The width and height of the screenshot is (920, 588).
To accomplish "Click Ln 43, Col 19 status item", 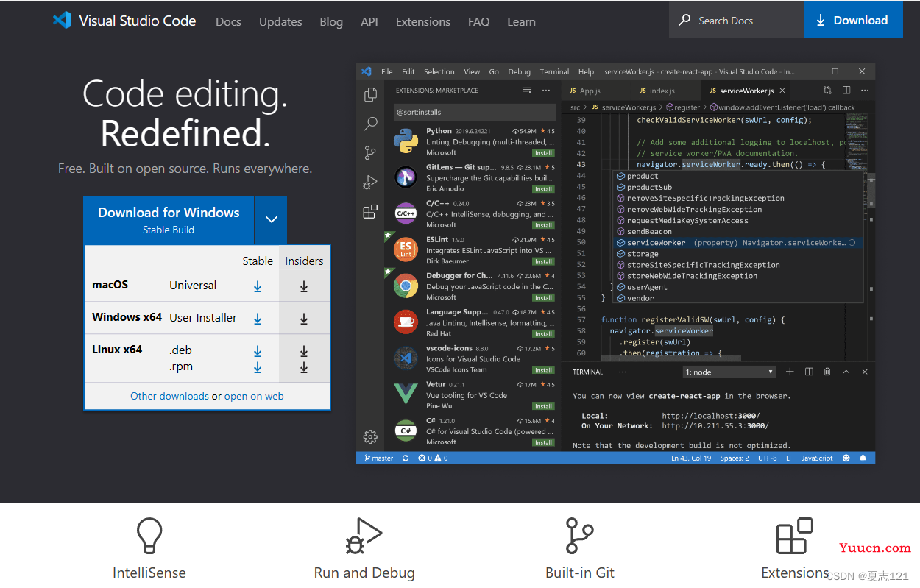I will click(x=691, y=458).
